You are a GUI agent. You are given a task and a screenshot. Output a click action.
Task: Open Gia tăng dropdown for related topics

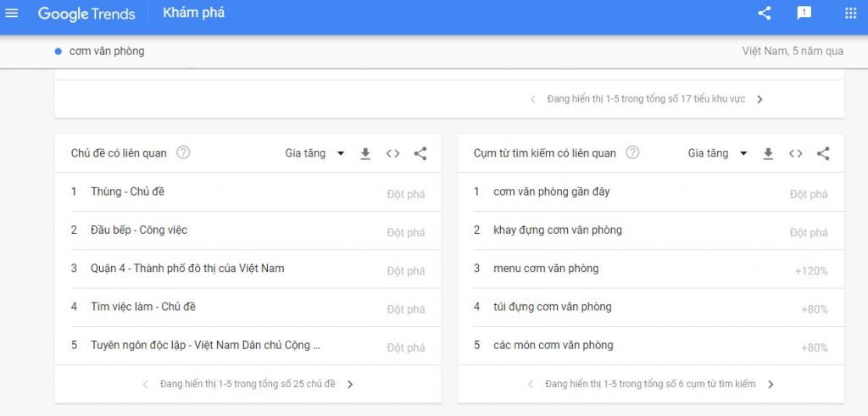point(314,153)
